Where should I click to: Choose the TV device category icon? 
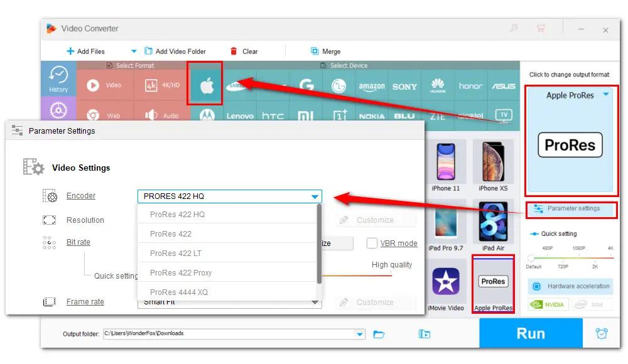(x=504, y=115)
